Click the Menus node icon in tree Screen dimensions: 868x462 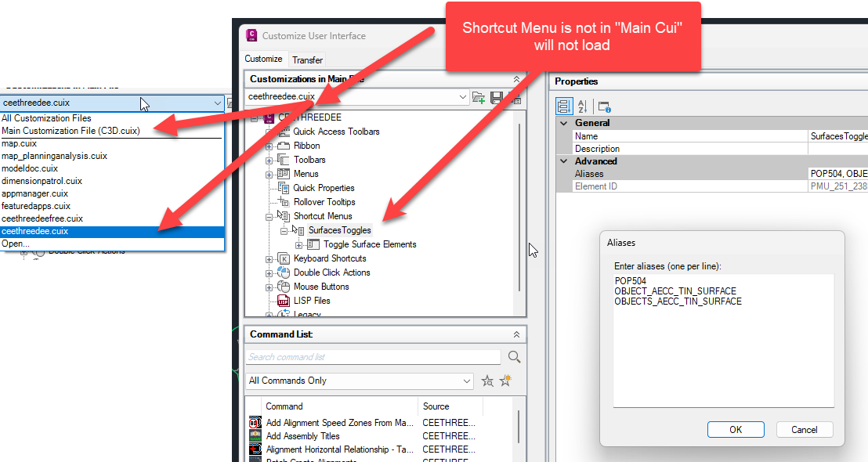(x=284, y=174)
